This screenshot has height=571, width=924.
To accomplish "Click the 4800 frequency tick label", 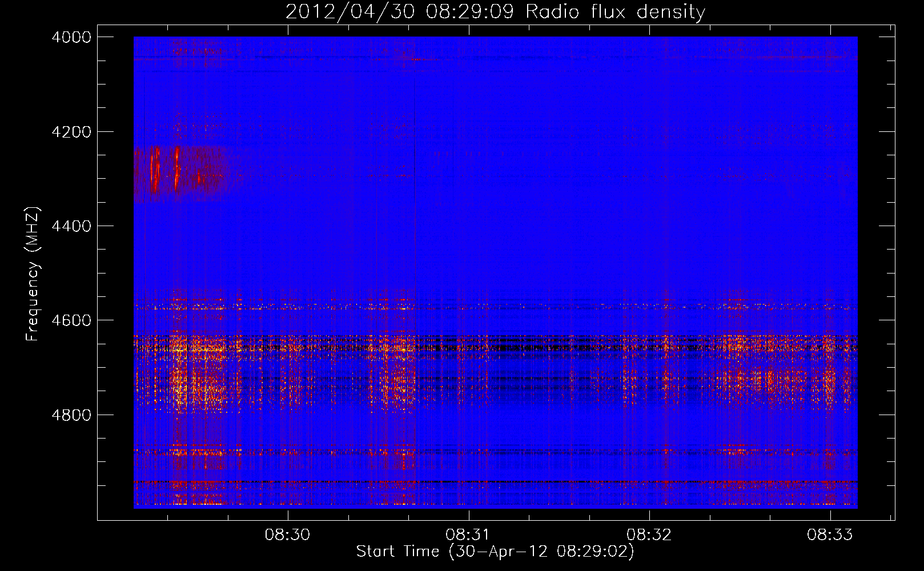I will tap(71, 415).
